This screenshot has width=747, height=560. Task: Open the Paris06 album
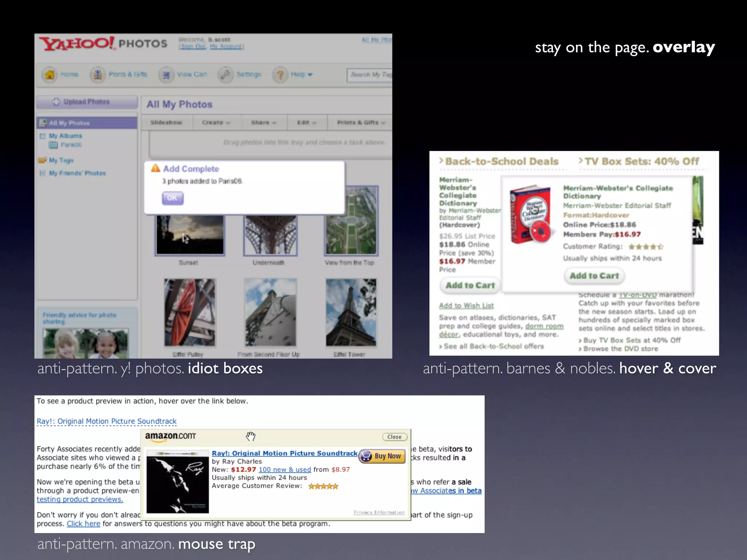click(71, 145)
